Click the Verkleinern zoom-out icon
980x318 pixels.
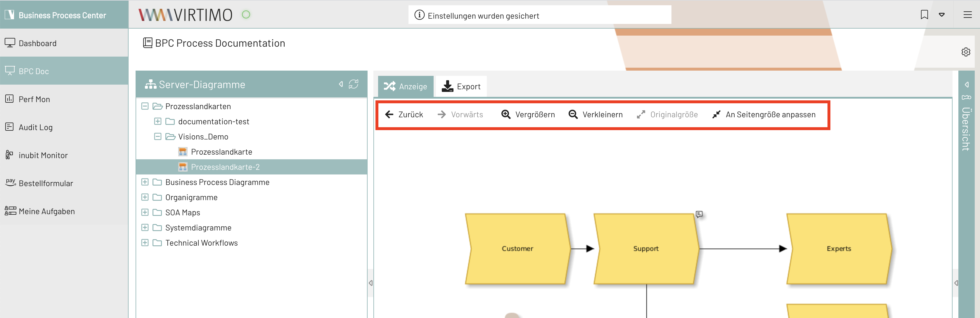tap(573, 114)
